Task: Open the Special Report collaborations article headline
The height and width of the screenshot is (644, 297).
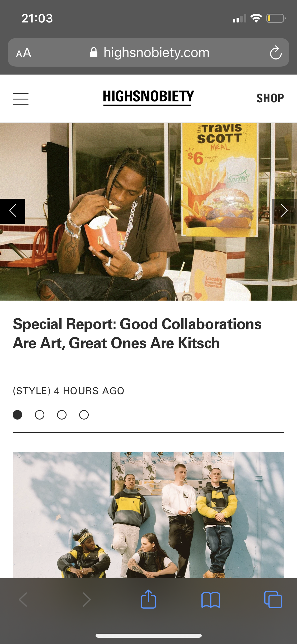Action: click(137, 334)
